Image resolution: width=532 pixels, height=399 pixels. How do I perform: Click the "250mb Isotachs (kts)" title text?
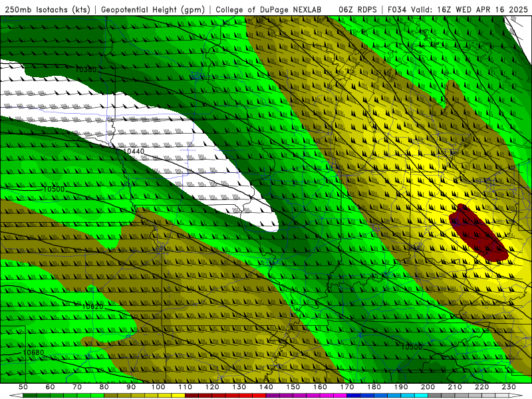point(47,9)
